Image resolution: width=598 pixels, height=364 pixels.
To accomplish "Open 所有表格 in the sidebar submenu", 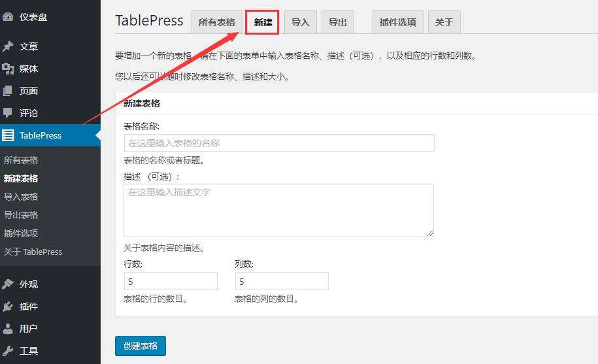I will [x=21, y=160].
